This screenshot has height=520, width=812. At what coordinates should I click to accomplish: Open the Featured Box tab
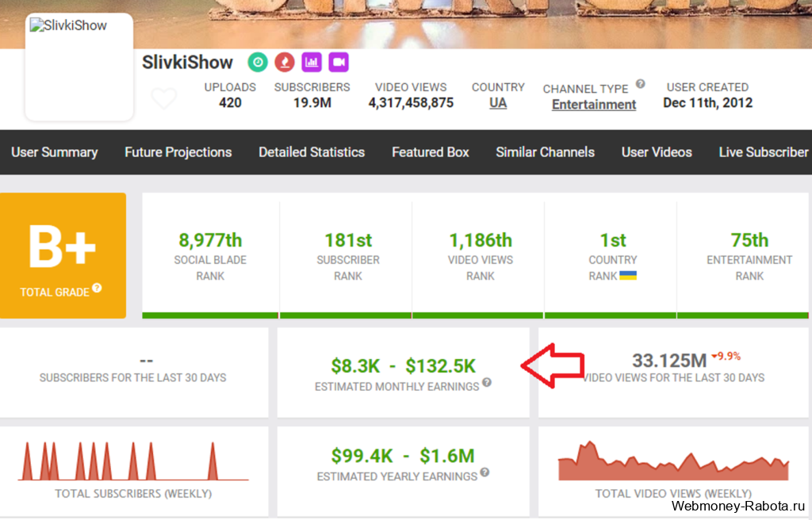point(431,152)
